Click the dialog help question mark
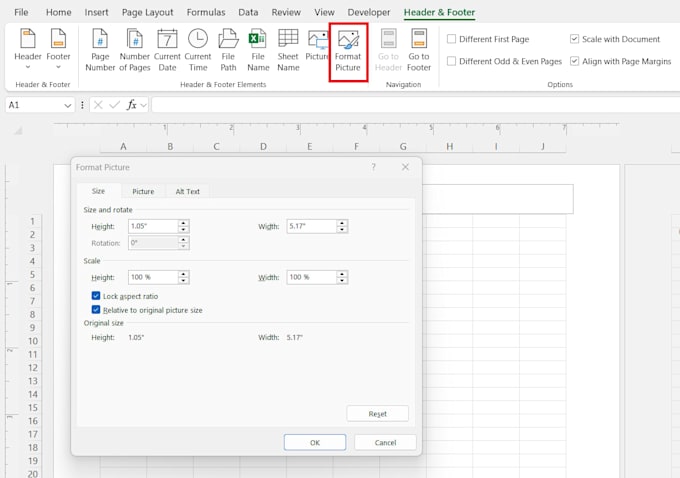This screenshot has height=478, width=680. tap(373, 167)
